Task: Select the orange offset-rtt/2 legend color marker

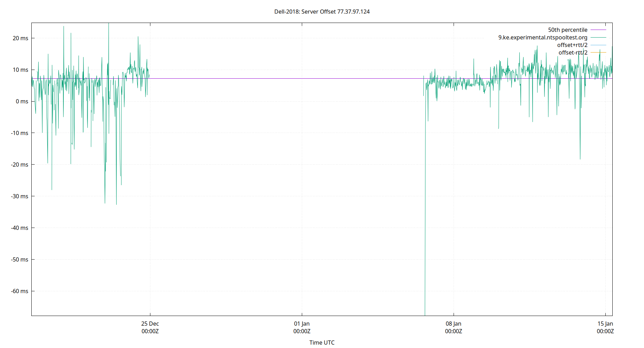Action: [598, 52]
